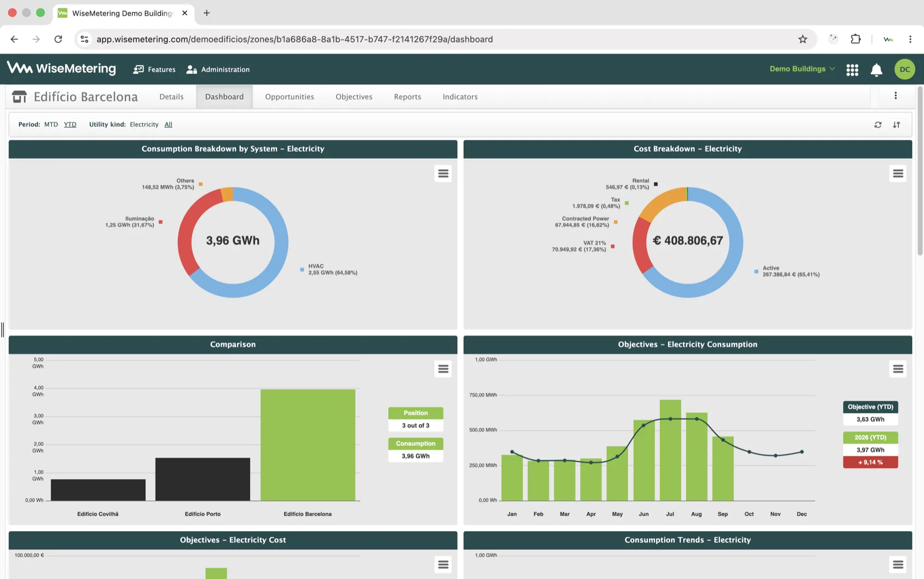Filter utility kind to All
The image size is (924, 579).
point(168,124)
